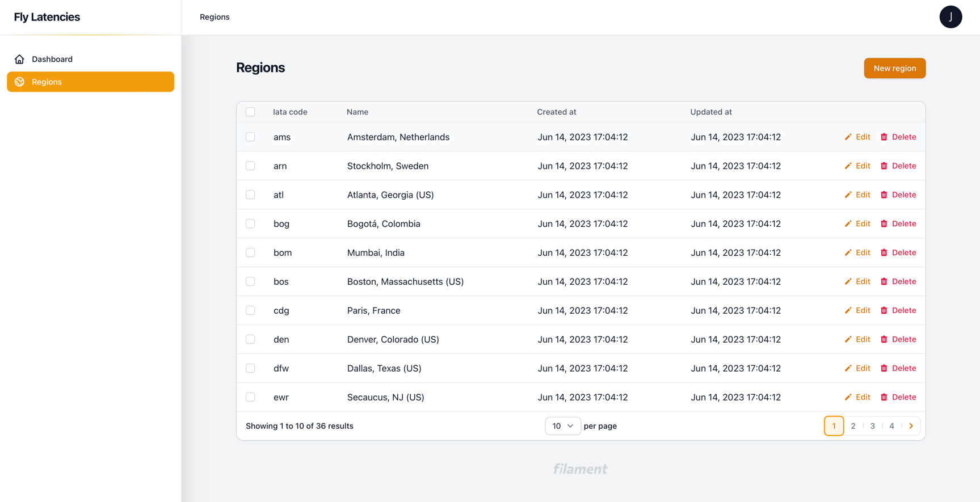The width and height of the screenshot is (980, 502).
Task: Click the Fly Latencies brand title
Action: [x=47, y=17]
